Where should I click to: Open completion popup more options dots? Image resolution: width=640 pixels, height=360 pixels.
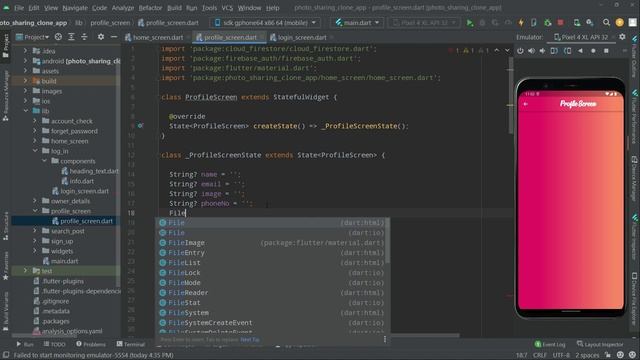(384, 339)
